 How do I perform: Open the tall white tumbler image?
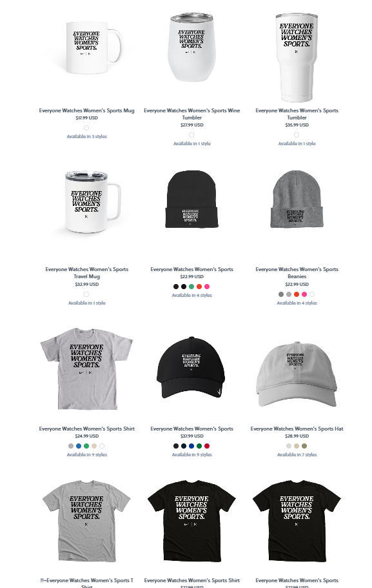[x=297, y=57]
